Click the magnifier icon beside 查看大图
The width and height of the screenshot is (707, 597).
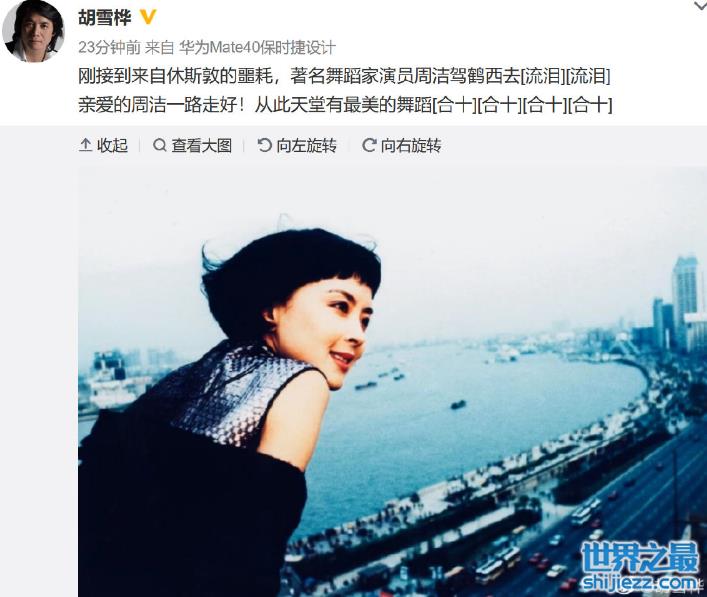[159, 146]
